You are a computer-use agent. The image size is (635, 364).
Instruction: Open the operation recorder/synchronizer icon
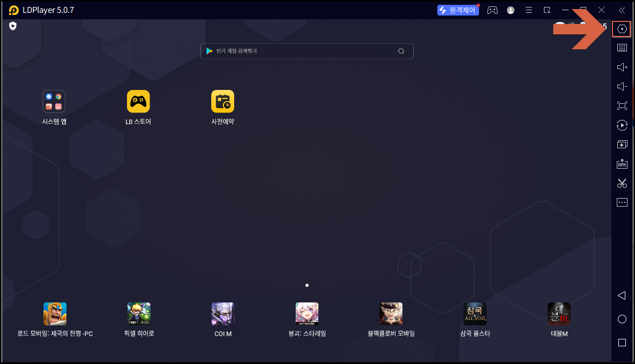pyautogui.click(x=622, y=125)
